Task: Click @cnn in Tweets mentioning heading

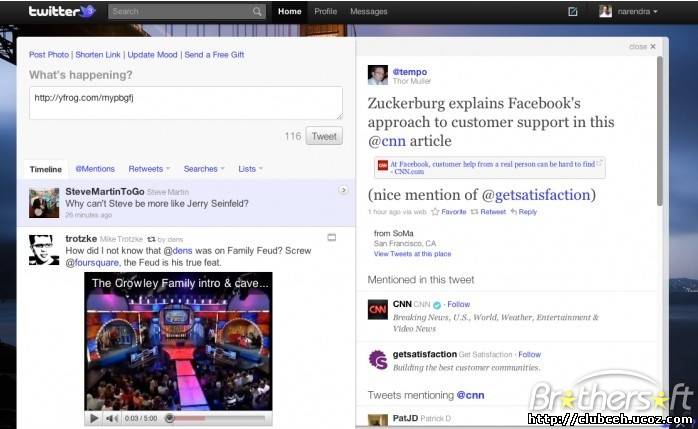Action: coord(471,395)
